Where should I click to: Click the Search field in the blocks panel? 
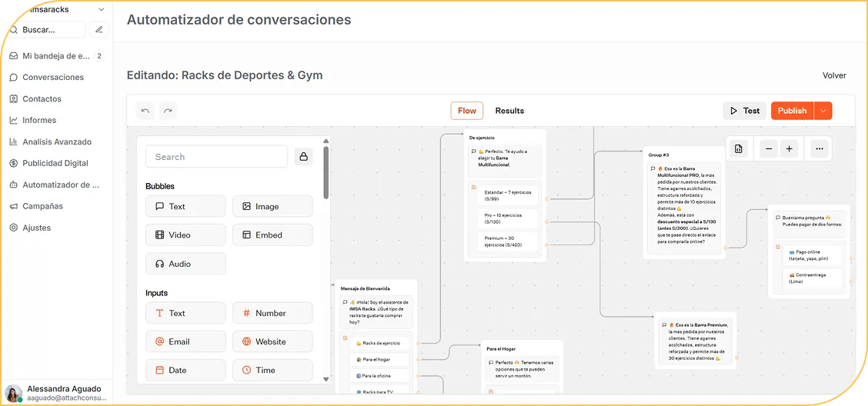(216, 157)
